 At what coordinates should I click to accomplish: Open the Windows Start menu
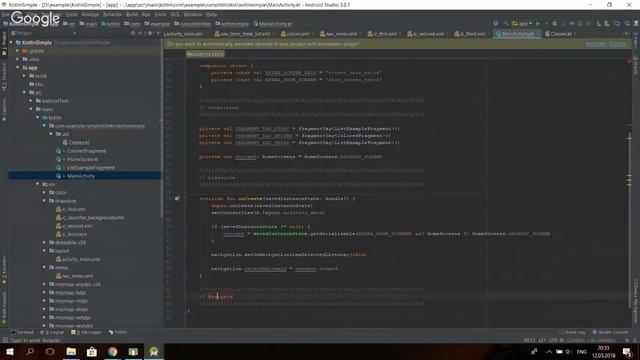tap(10, 352)
